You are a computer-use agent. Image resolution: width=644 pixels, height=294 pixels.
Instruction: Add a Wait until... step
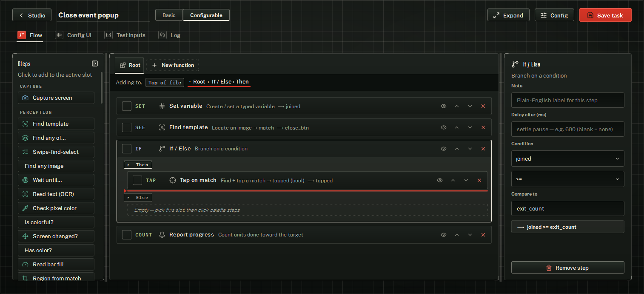[56, 180]
